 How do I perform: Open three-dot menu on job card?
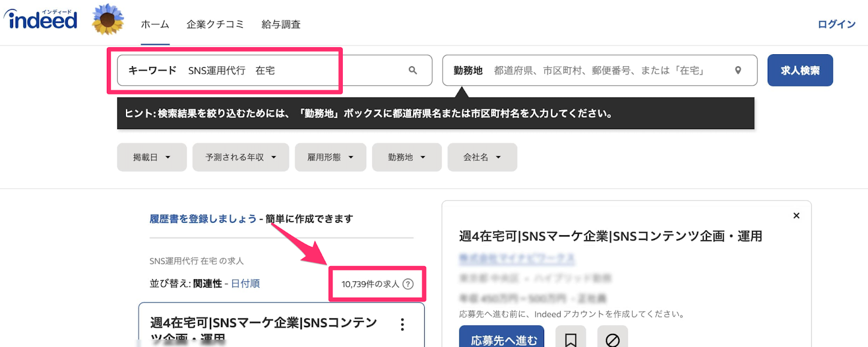click(402, 325)
